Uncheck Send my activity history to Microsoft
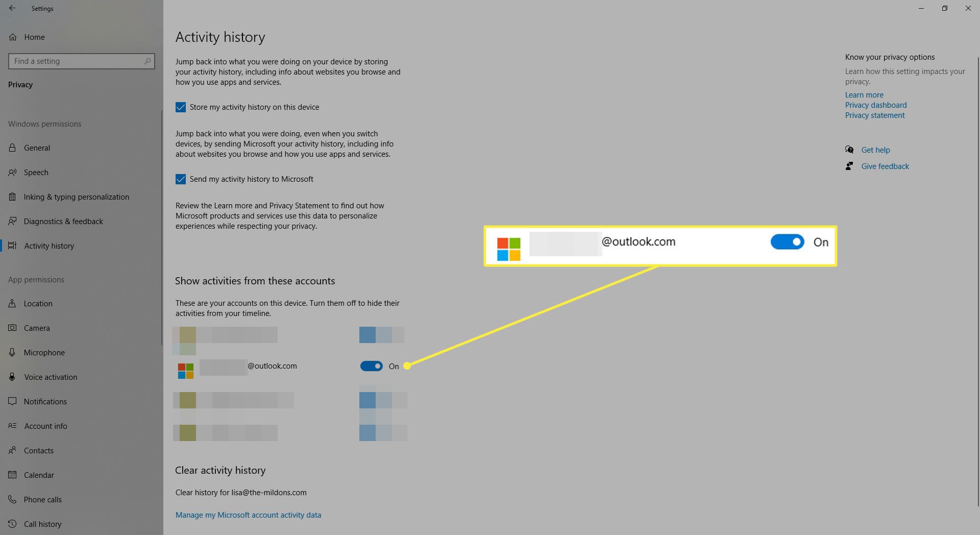This screenshot has height=535, width=980. pos(181,179)
